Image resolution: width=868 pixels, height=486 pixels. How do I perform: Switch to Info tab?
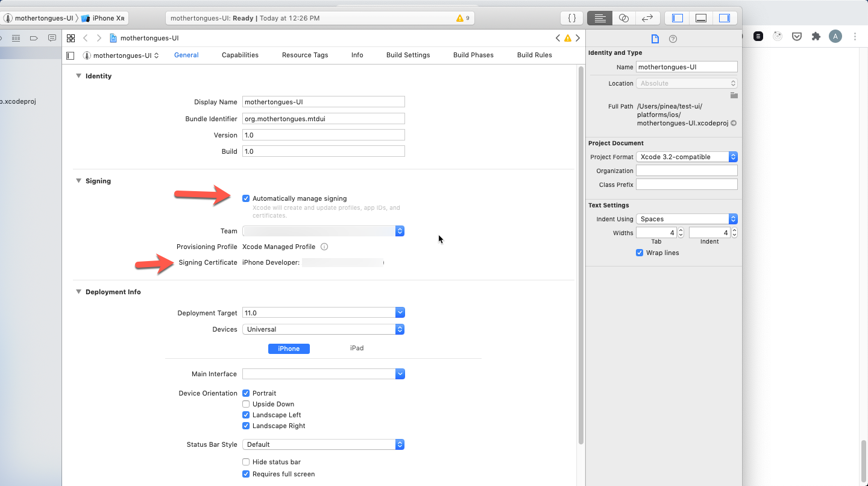pyautogui.click(x=357, y=55)
